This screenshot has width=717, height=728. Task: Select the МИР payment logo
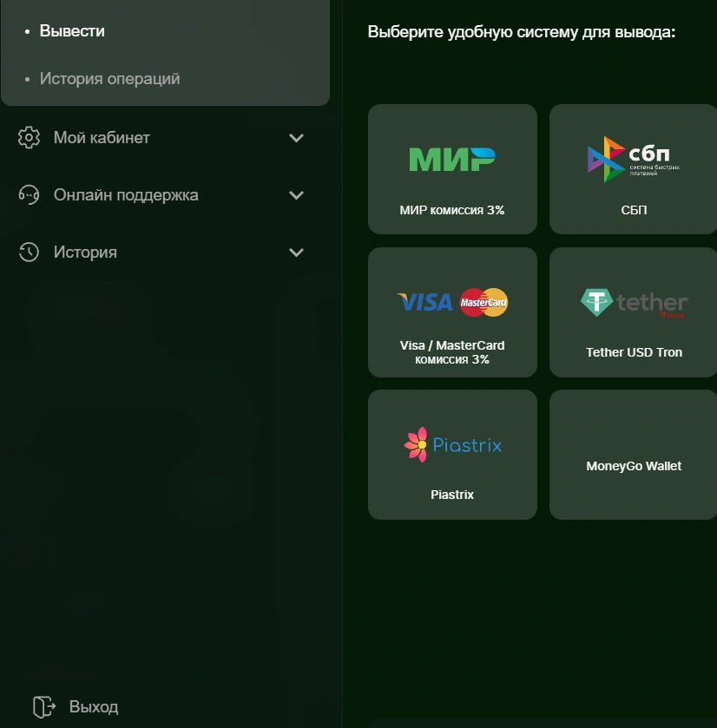tap(451, 161)
